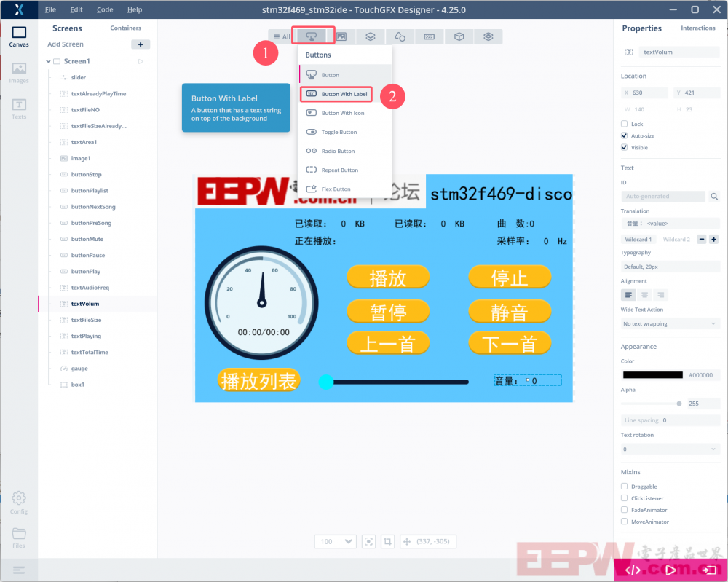Remove a wildcard with minus button
728x582 pixels.
point(702,239)
